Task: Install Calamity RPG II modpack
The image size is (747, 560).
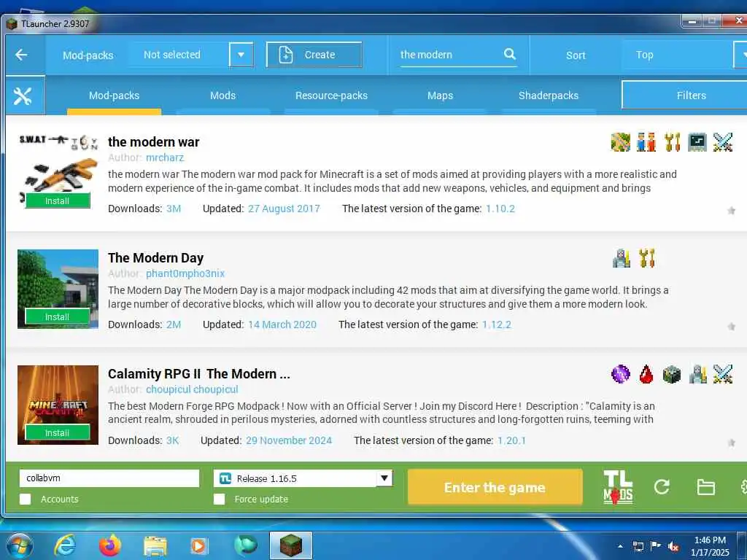Action: 58,433
